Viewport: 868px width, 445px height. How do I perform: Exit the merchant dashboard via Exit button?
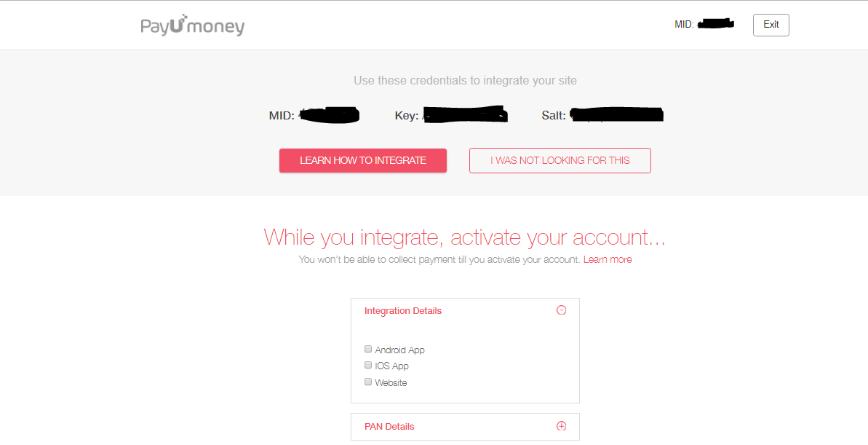[x=771, y=25]
